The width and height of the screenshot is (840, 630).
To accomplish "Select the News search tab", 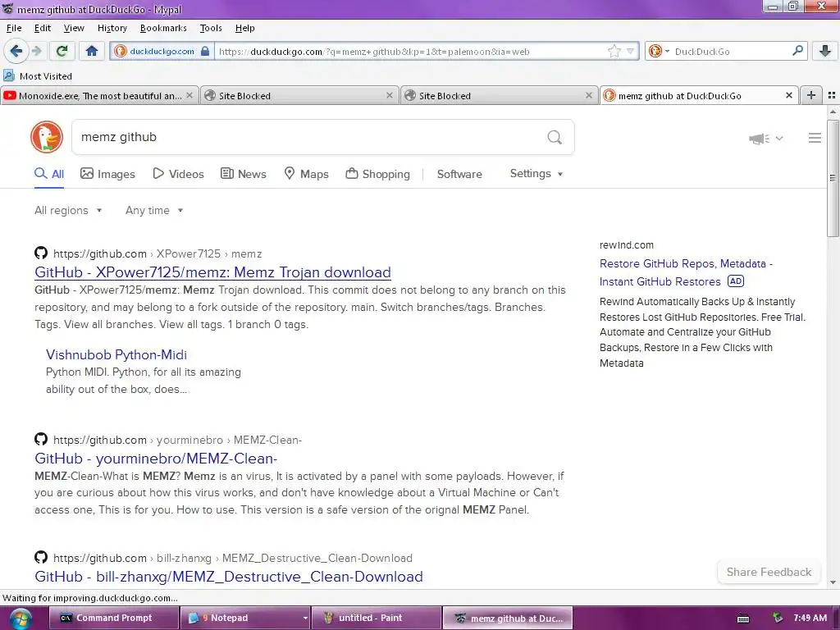I will pos(243,174).
